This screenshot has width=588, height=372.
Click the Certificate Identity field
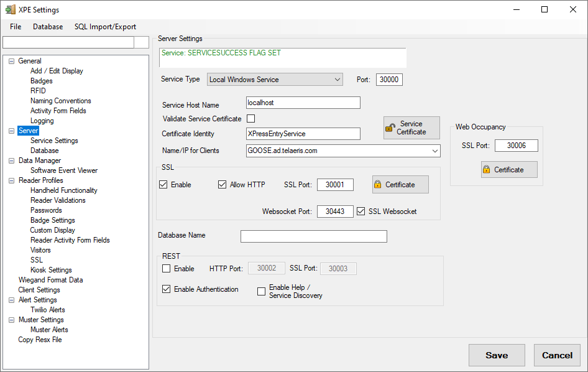click(303, 134)
